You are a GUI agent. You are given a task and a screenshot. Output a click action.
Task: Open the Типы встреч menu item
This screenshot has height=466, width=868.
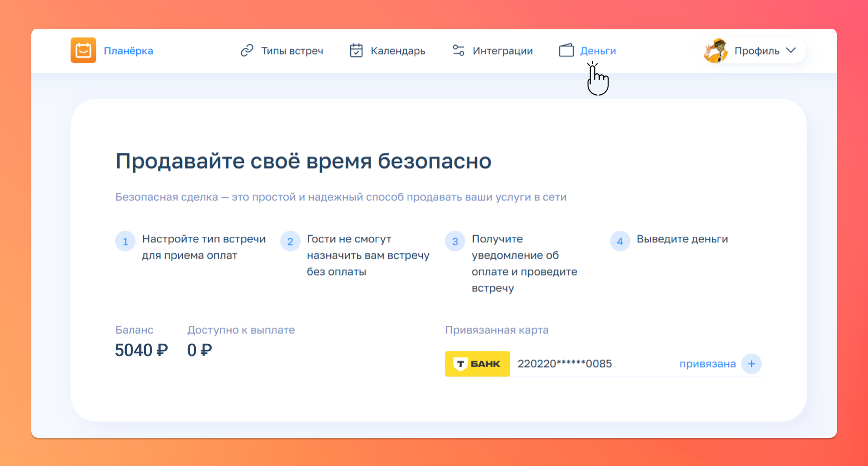(x=292, y=51)
